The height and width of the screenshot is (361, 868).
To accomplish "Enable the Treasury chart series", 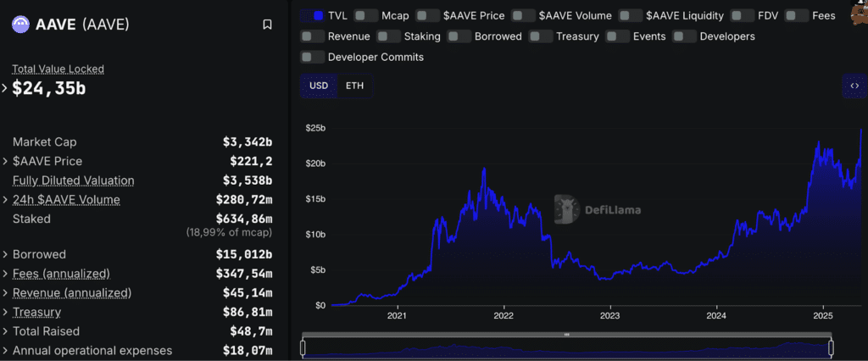I will (x=541, y=36).
